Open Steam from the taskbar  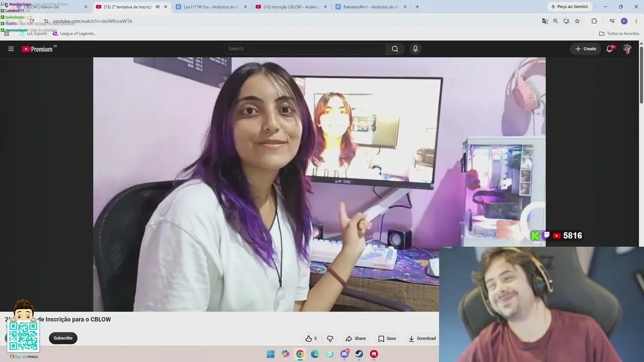click(x=359, y=354)
